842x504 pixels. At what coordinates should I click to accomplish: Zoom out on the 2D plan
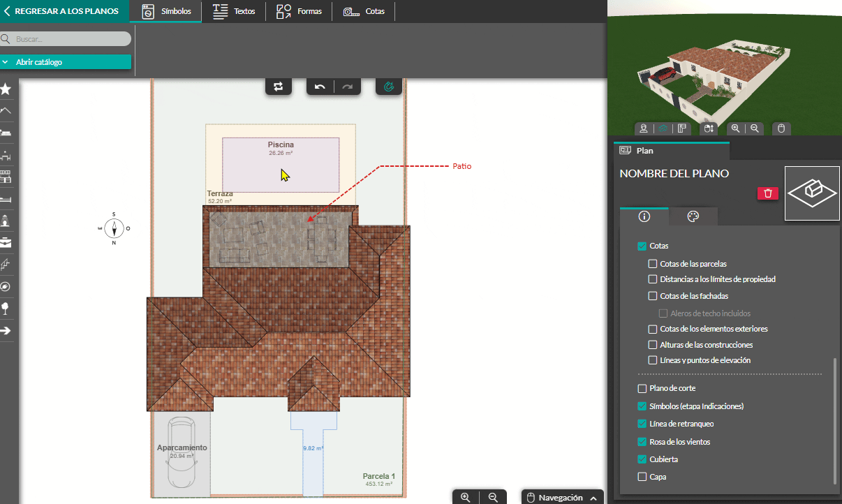(493, 497)
